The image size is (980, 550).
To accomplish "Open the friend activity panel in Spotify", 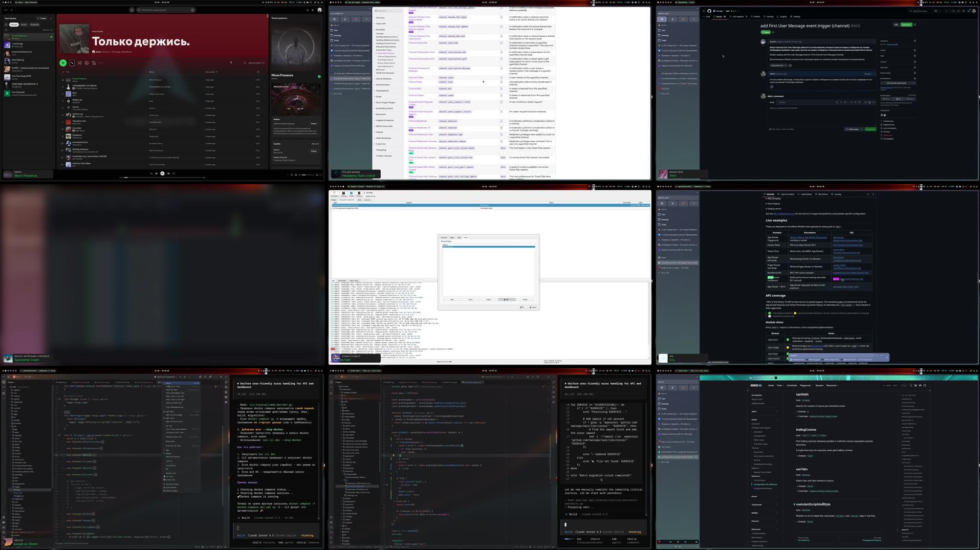I will click(313, 10).
